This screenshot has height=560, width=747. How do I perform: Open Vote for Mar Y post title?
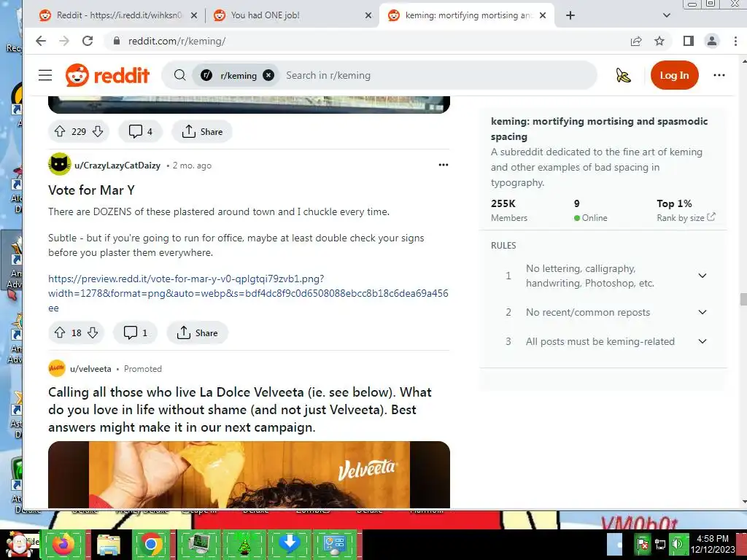click(91, 190)
